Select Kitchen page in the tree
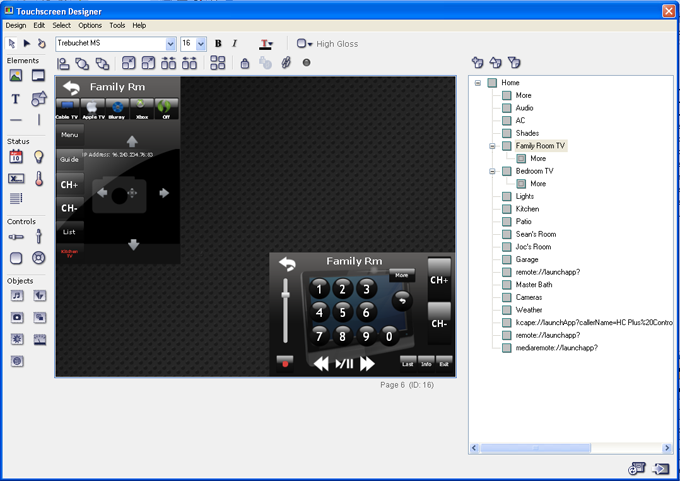 [527, 209]
